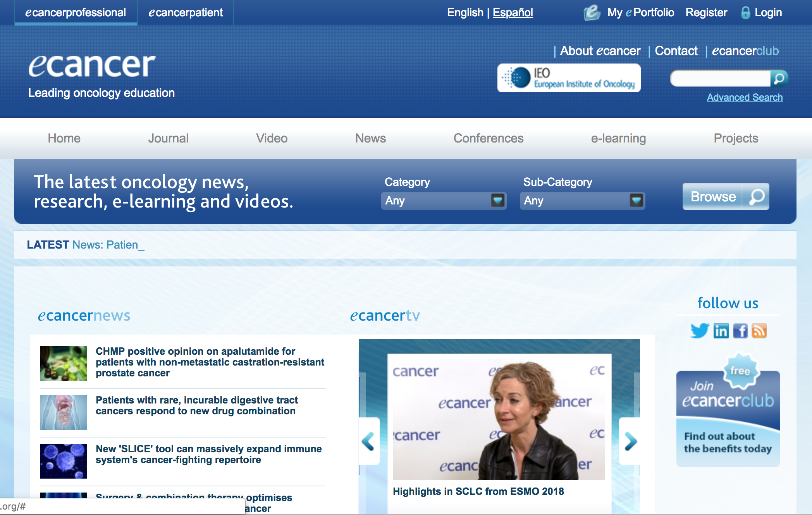Click the header search input field
This screenshot has width=812, height=515.
[x=721, y=79]
